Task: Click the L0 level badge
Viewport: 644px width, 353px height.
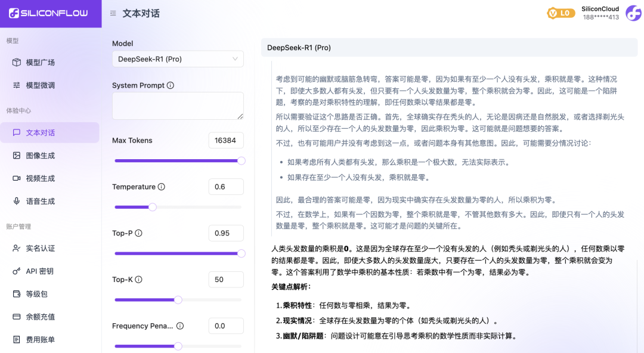Action: tap(560, 13)
